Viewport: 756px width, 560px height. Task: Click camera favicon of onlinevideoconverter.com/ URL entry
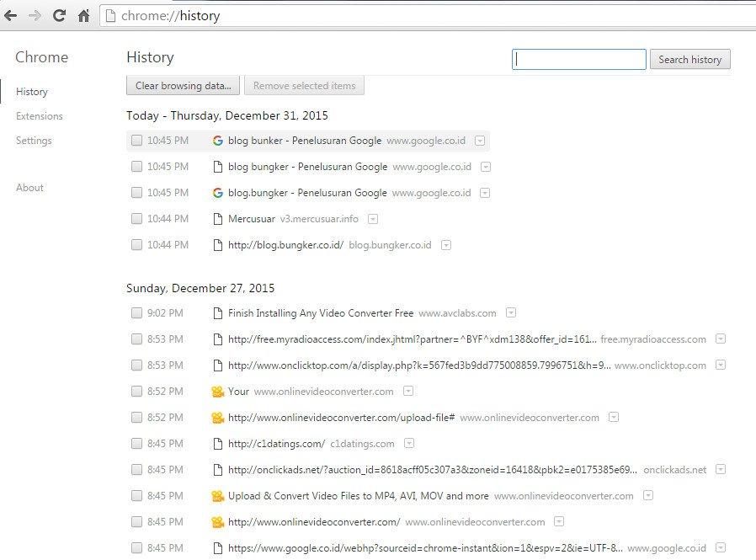coord(218,521)
